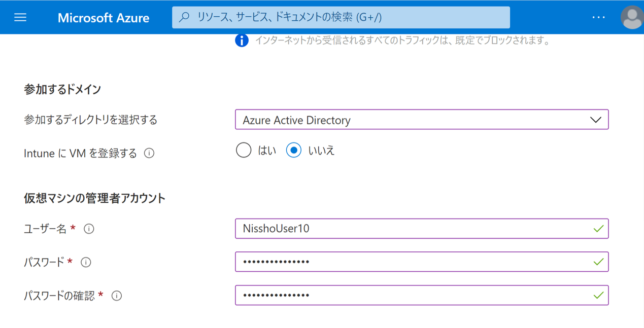The width and height of the screenshot is (644, 328).
Task: Open the Azure Active Directory dropdown
Action: point(421,120)
